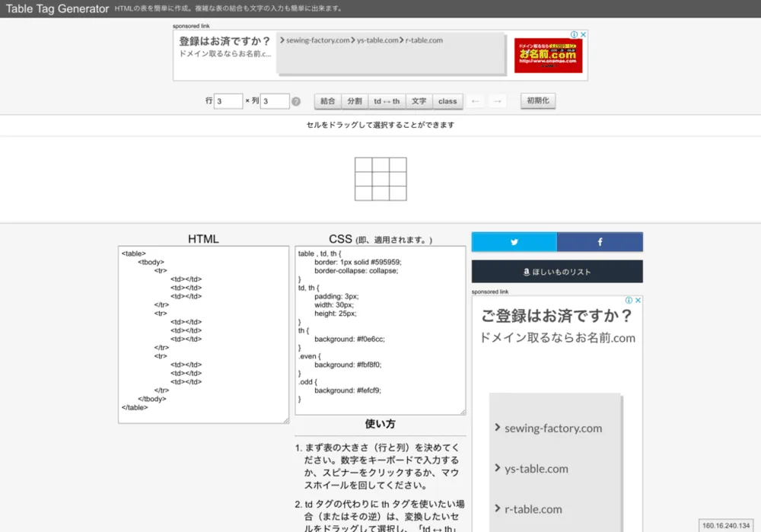
Task: Open sewing-factory.com link in sidebar ad
Action: [553, 428]
